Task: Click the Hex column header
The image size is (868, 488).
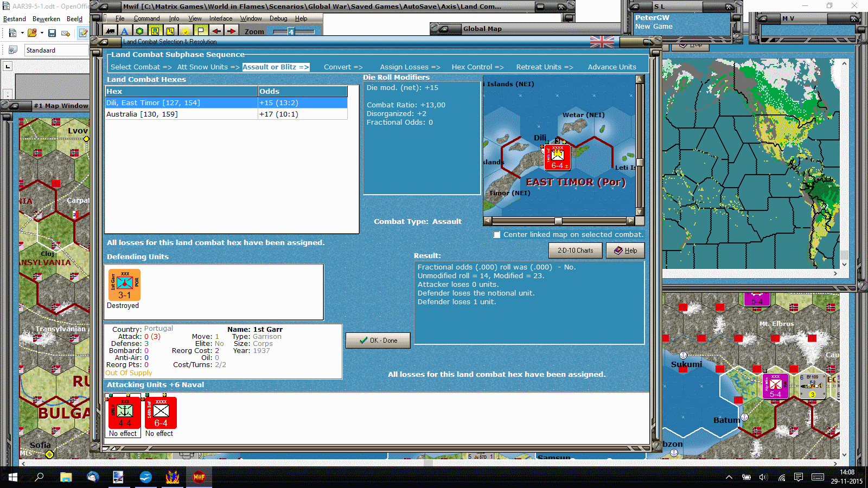Action: pos(181,92)
